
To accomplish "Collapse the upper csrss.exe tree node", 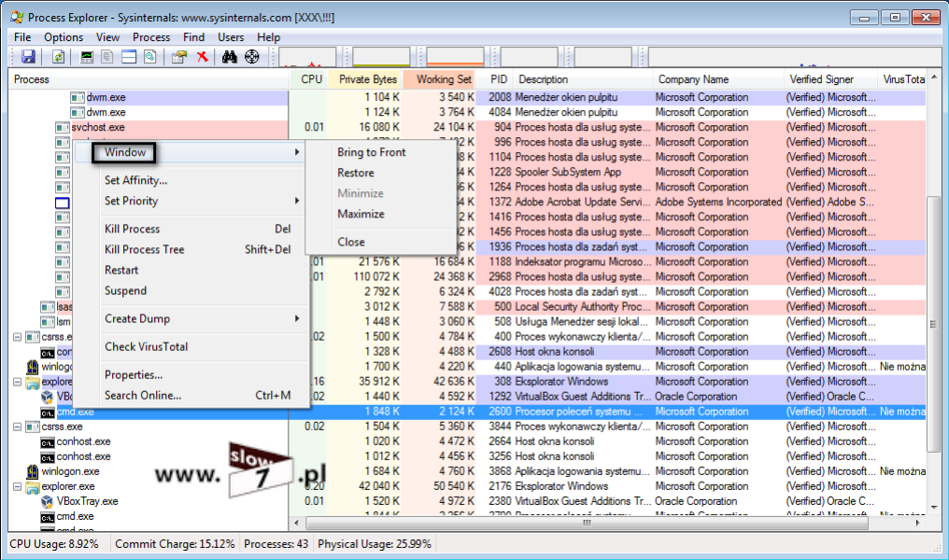I will point(18,337).
